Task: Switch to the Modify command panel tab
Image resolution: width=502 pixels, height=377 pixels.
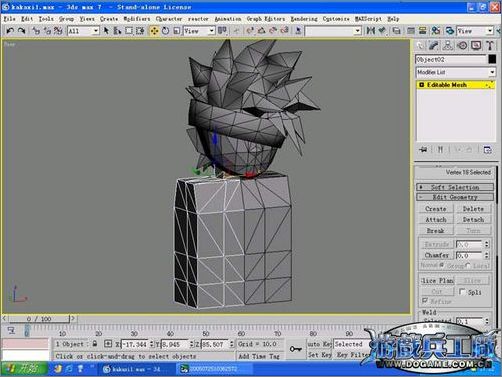Action: pos(434,45)
